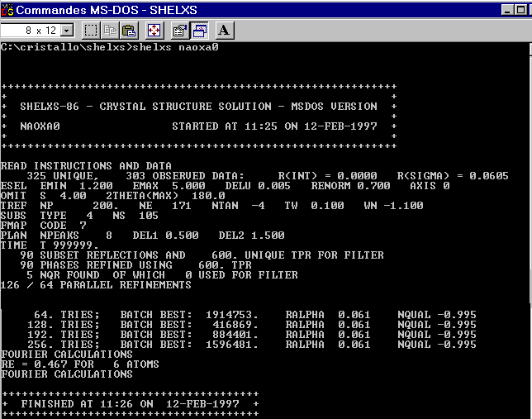Click '126 / 64 PARALLEL REFINEMENTS'
The width and height of the screenshot is (532, 419).
point(96,284)
